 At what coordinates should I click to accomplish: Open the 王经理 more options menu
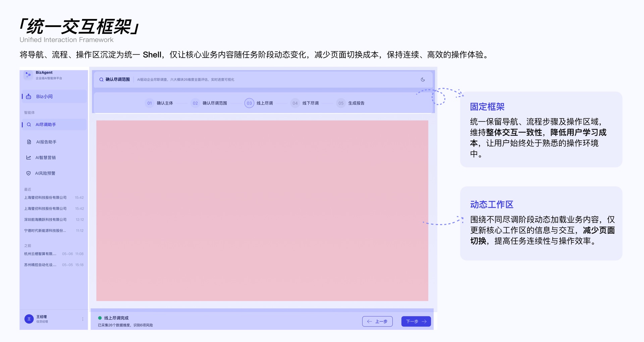(83, 319)
